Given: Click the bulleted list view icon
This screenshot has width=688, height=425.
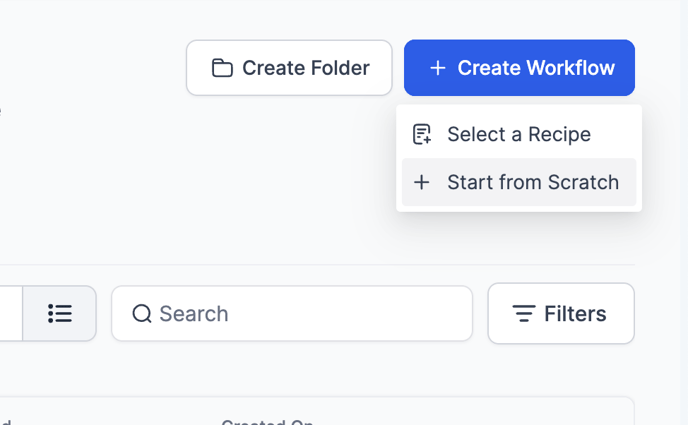Looking at the screenshot, I should (x=60, y=314).
